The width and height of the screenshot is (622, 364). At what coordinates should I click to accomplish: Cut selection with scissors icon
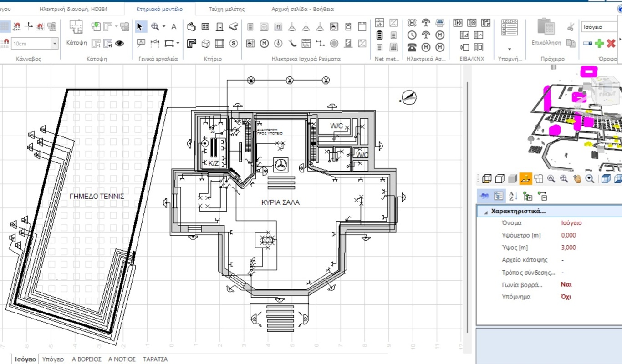point(571,27)
